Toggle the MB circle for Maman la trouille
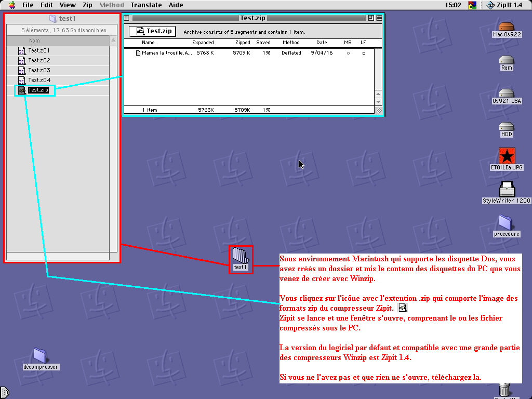Viewport: 532px width, 399px height. pyautogui.click(x=348, y=53)
